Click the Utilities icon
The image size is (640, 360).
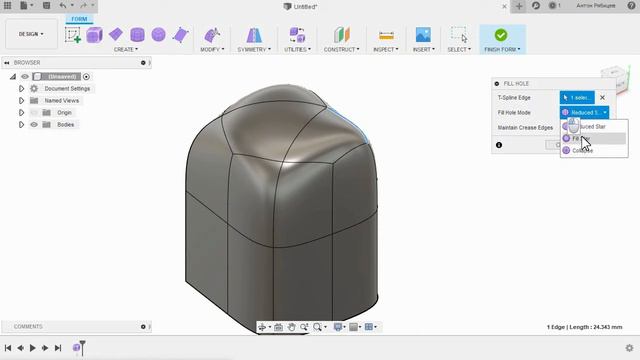click(297, 35)
